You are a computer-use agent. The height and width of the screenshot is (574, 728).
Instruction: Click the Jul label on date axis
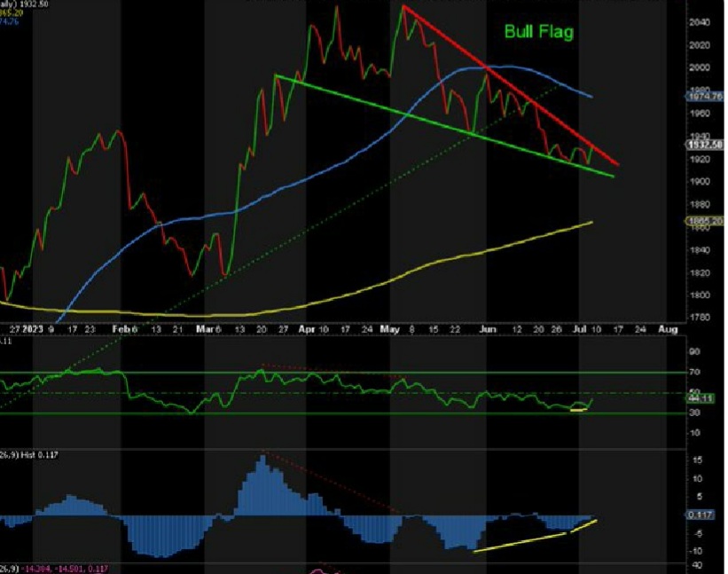pos(579,329)
